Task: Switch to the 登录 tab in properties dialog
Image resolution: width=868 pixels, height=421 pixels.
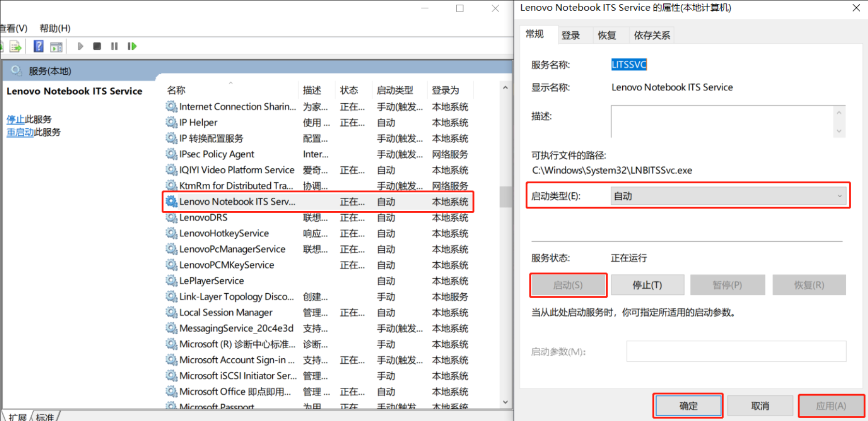Action: coord(571,35)
